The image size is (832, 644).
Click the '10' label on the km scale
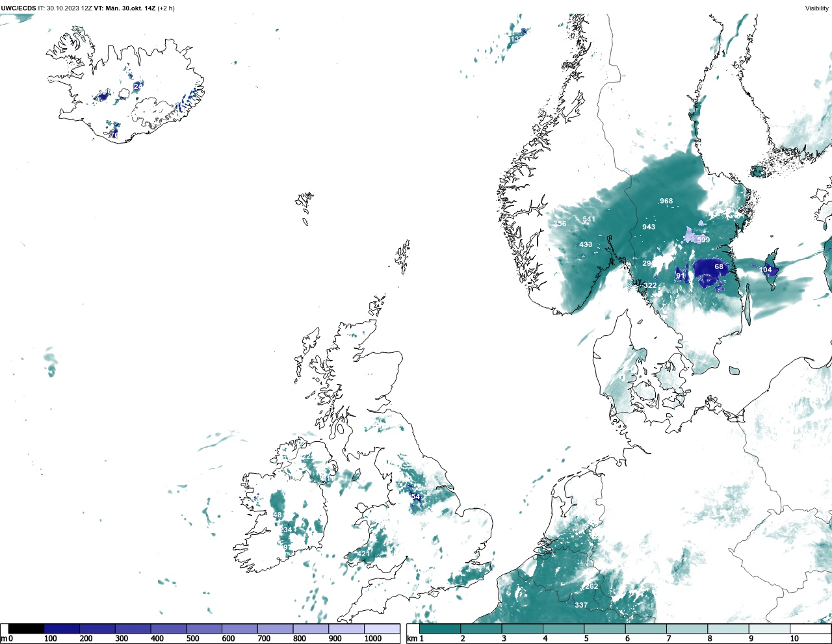794,639
